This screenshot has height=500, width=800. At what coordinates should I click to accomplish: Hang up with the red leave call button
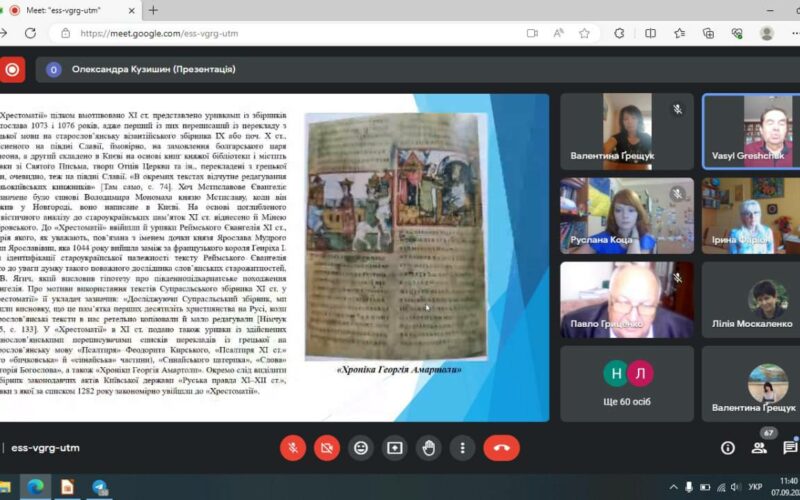[501, 448]
